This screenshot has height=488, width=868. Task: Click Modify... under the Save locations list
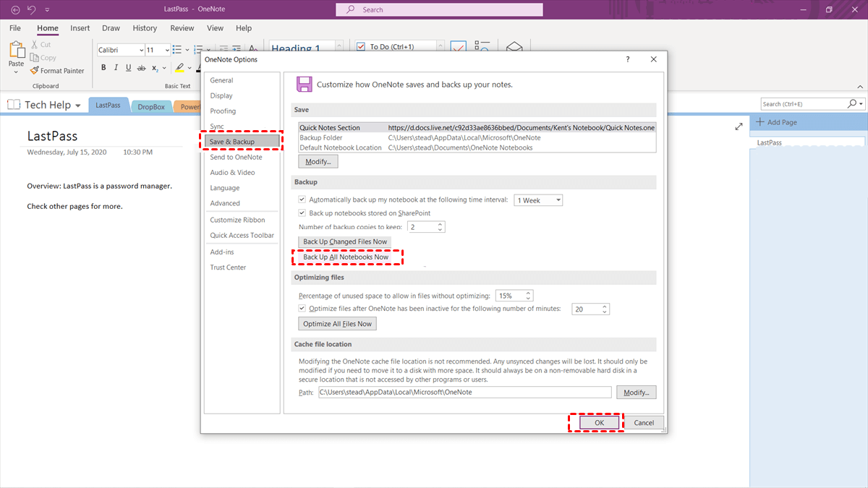coord(318,161)
